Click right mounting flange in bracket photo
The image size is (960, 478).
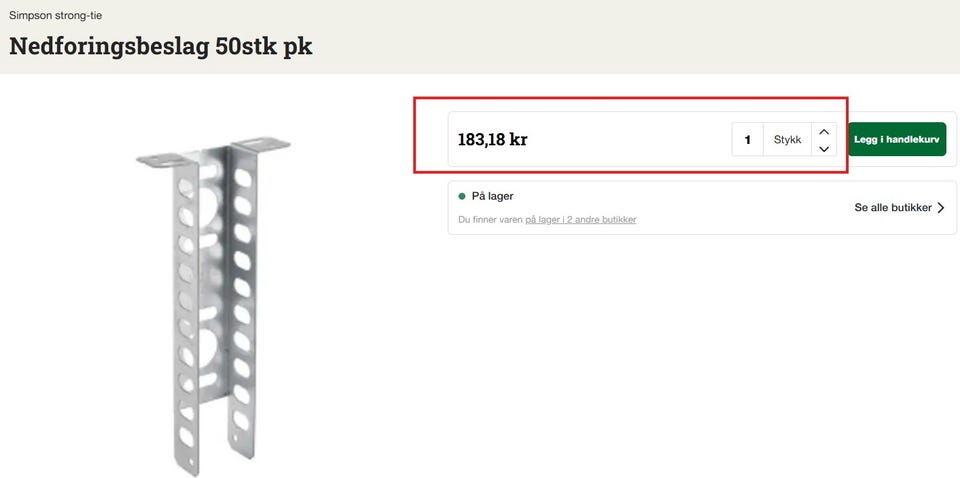pyautogui.click(x=262, y=144)
